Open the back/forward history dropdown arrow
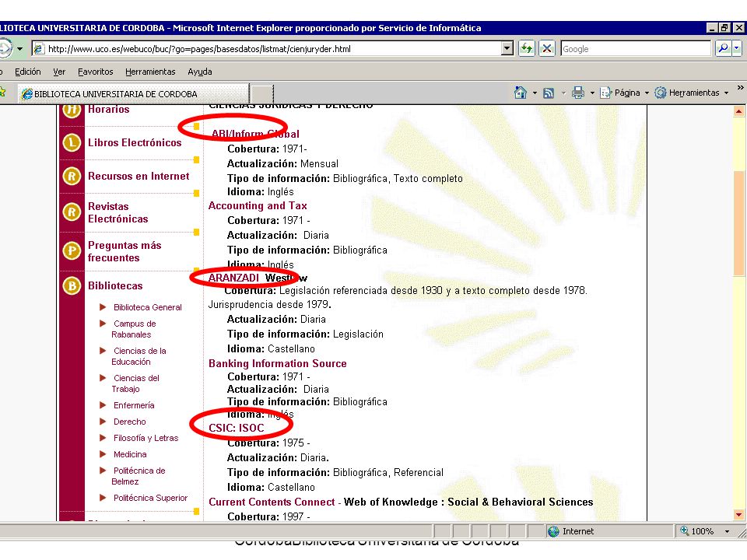Viewport: 747px width, 560px height. click(19, 48)
